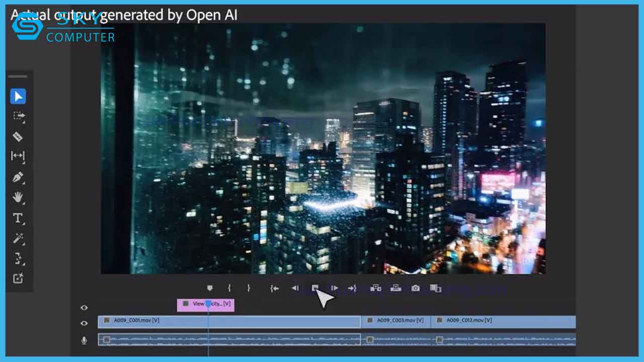Viewport: 644px width, 362px height.
Task: Expand the Pen tool flyout triangle
Action: click(x=23, y=182)
